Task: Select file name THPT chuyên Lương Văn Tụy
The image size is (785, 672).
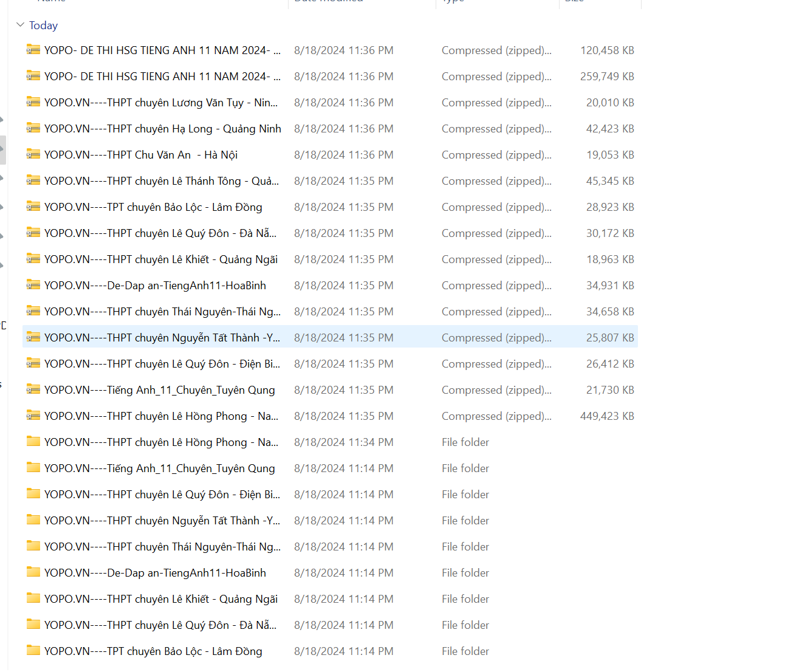Action: tap(161, 103)
